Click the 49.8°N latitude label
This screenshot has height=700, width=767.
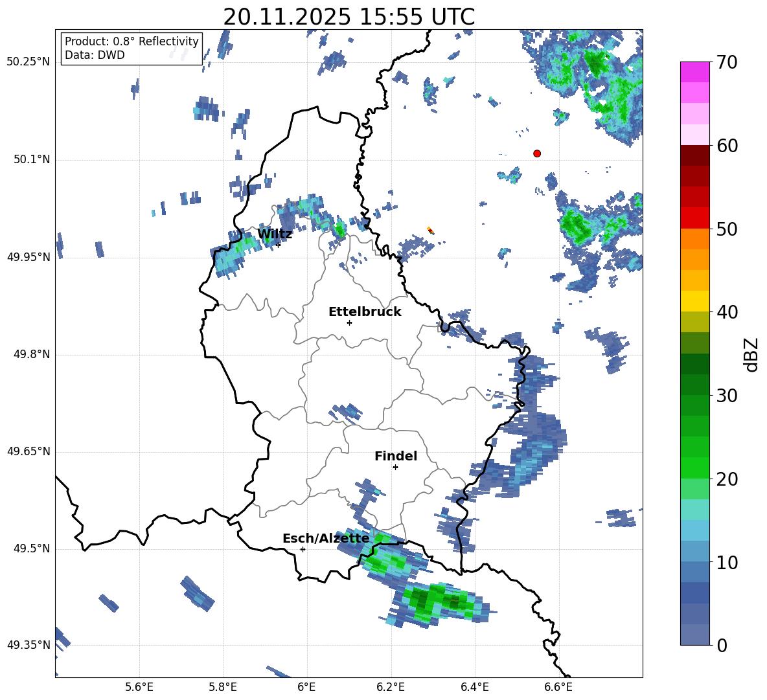tap(31, 354)
